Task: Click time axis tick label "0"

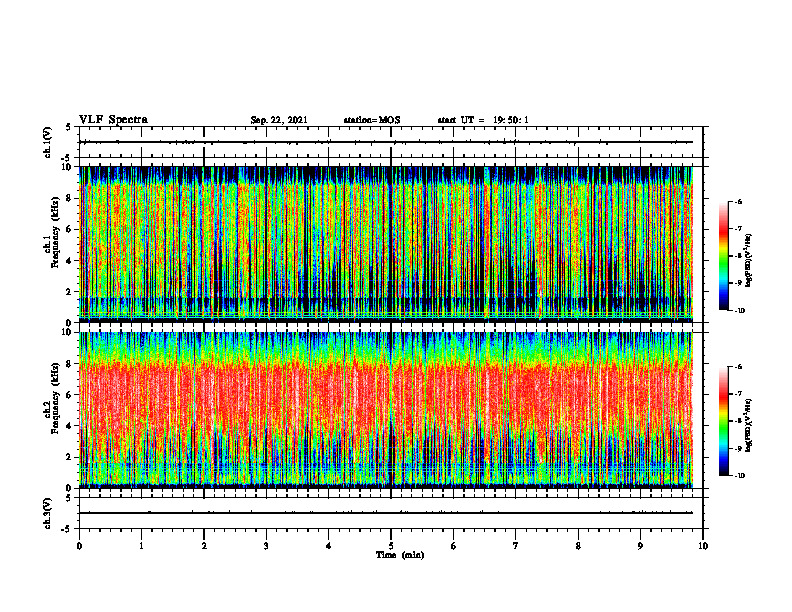Action: (x=79, y=545)
